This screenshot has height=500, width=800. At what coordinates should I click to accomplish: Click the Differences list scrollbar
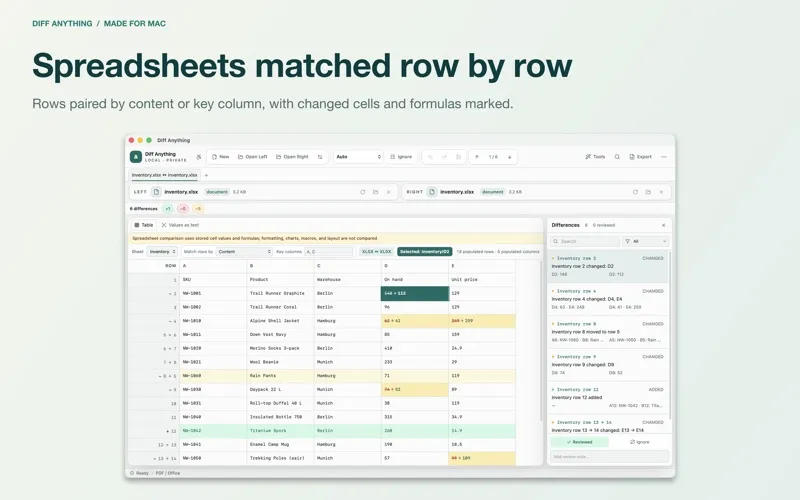(669, 337)
